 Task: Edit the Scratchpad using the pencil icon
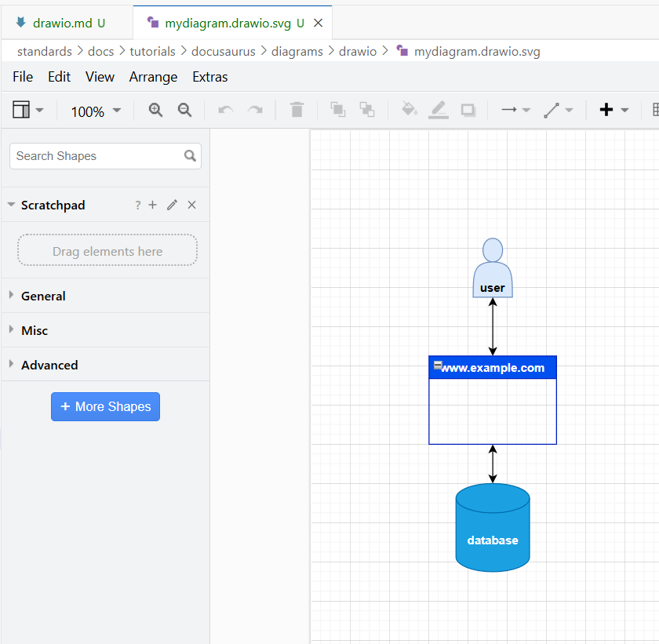[x=173, y=205]
